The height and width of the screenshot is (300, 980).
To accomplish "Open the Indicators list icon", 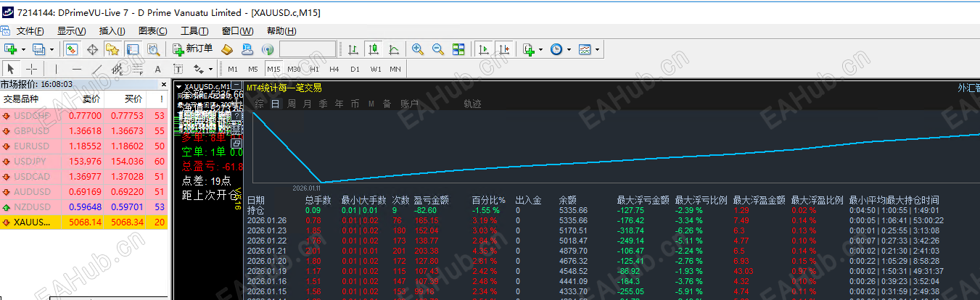I will [x=529, y=49].
